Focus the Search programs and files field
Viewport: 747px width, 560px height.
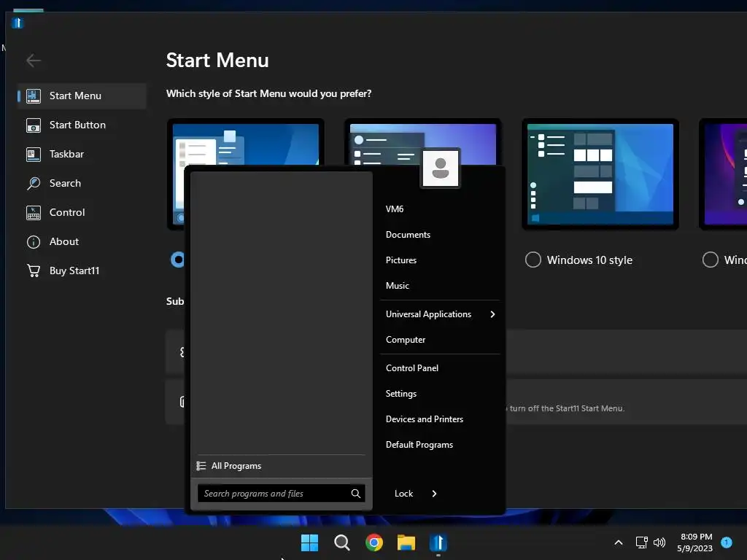(282, 494)
